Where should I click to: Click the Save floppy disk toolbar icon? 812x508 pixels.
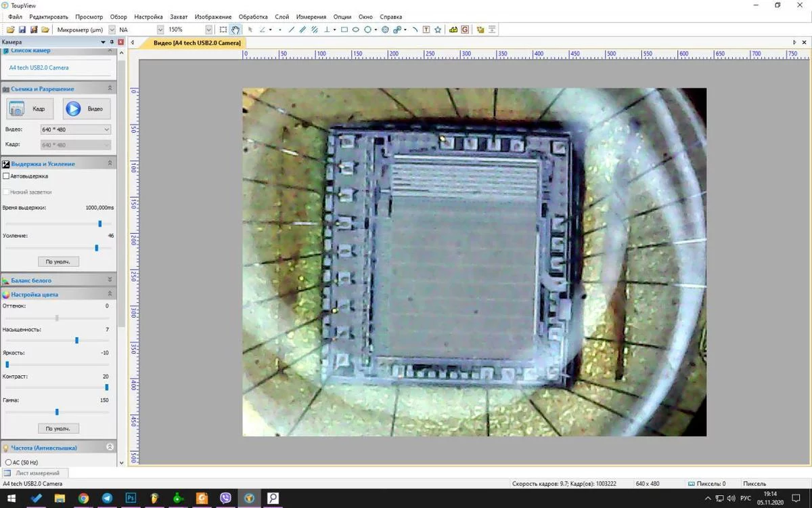pos(22,30)
